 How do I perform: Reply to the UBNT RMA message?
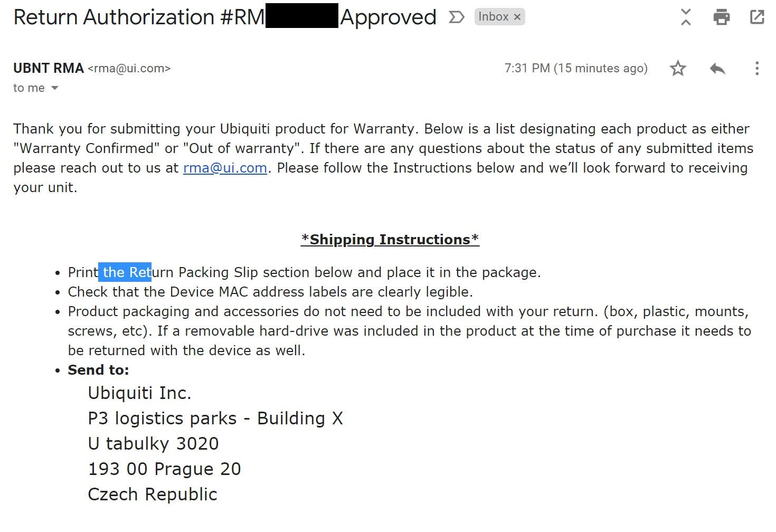tap(717, 69)
